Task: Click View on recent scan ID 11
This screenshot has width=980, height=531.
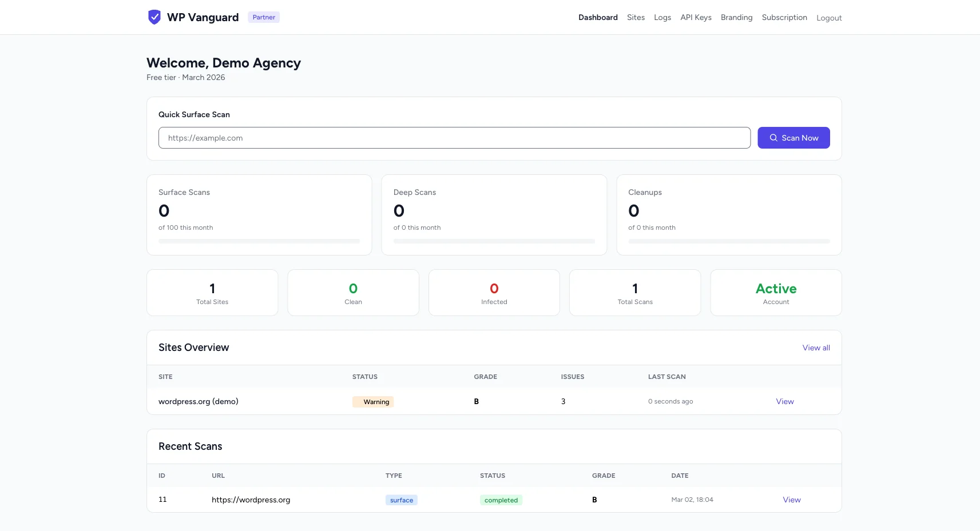Action: 791,500
